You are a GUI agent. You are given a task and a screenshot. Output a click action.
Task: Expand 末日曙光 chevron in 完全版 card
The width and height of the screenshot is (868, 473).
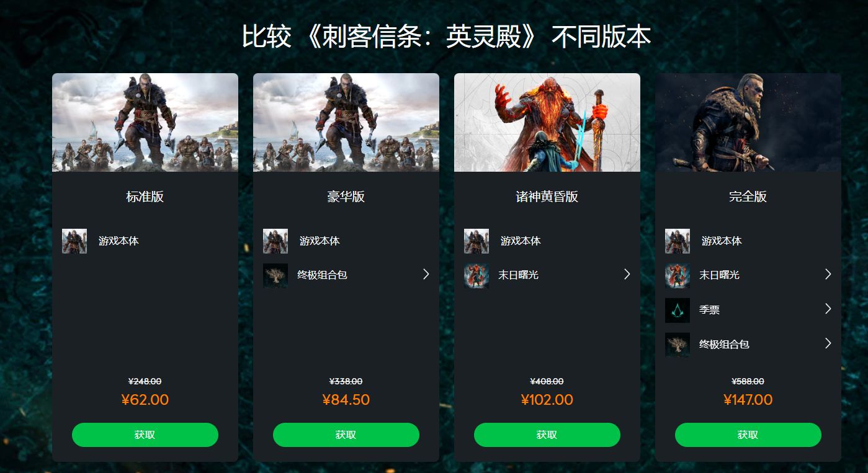coord(828,274)
